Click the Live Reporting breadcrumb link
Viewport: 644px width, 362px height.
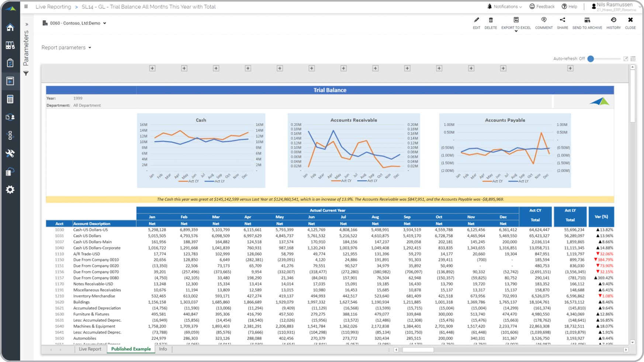tap(53, 7)
